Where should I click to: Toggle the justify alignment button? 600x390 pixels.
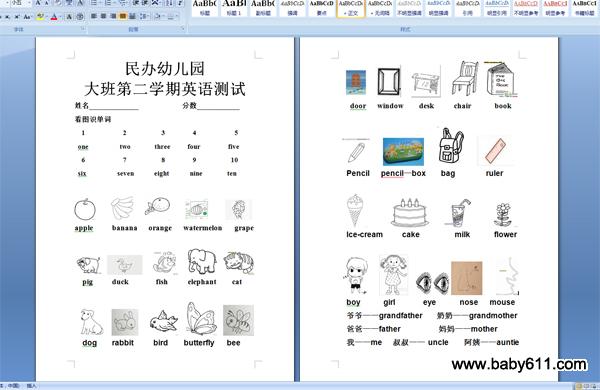(x=122, y=16)
